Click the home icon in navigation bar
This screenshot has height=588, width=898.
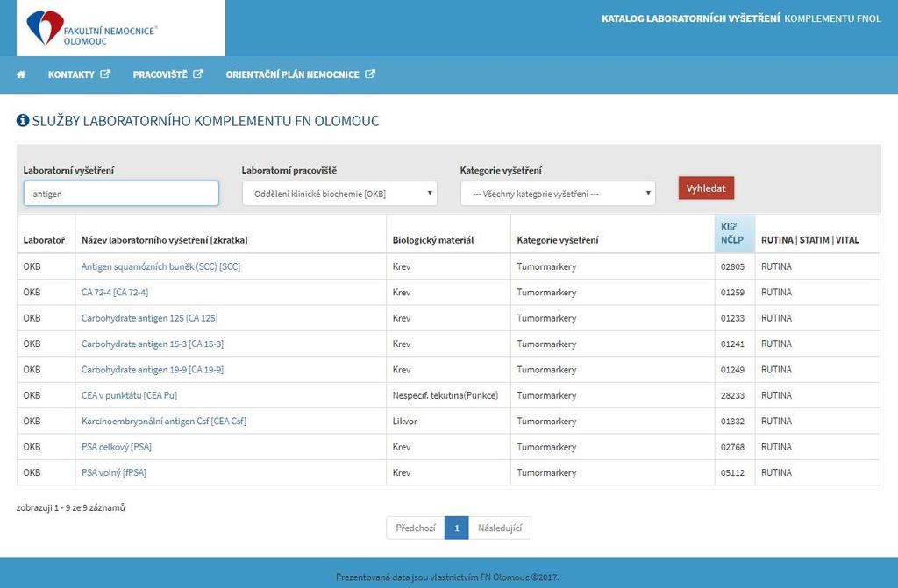click(21, 74)
